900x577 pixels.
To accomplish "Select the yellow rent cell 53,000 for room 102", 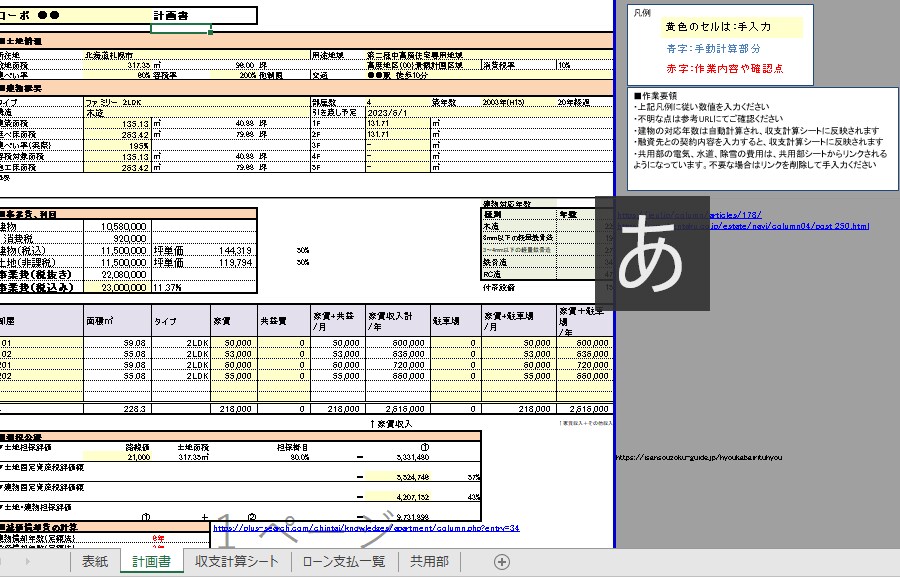I will click(x=234, y=354).
